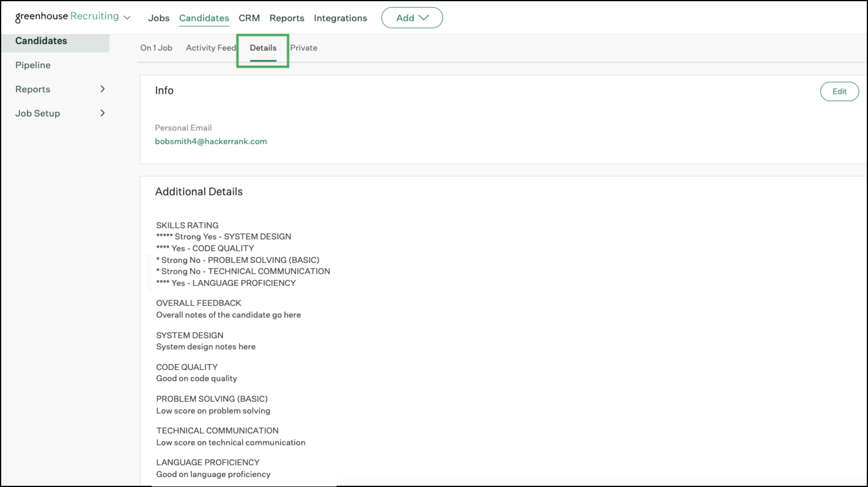Open the Integrations page
The width and height of the screenshot is (868, 487).
[340, 18]
